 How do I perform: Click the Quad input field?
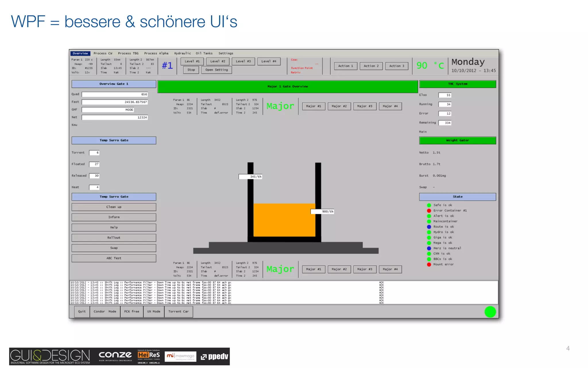pos(115,95)
